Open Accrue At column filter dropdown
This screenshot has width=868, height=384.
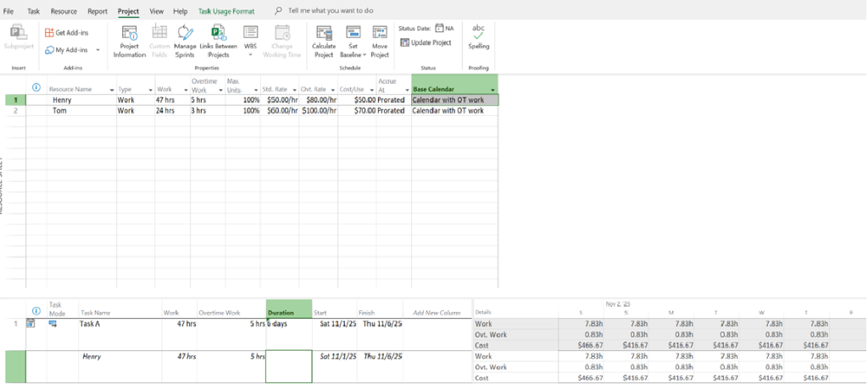pyautogui.click(x=406, y=90)
